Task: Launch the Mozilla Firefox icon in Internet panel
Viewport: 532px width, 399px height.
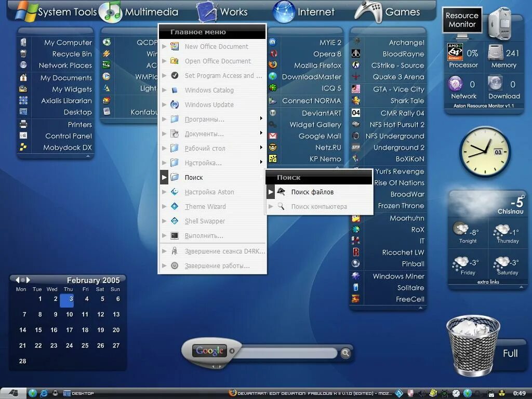Action: point(273,65)
